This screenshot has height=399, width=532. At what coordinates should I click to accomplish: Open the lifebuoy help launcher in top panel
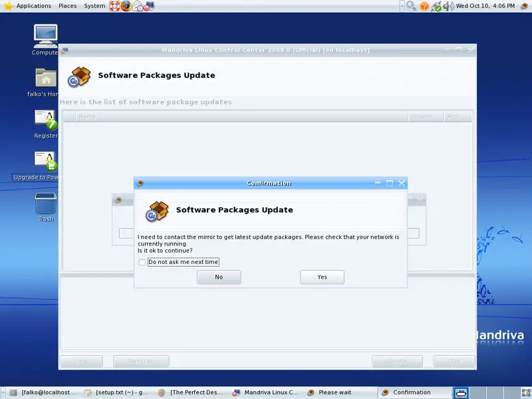(114, 6)
